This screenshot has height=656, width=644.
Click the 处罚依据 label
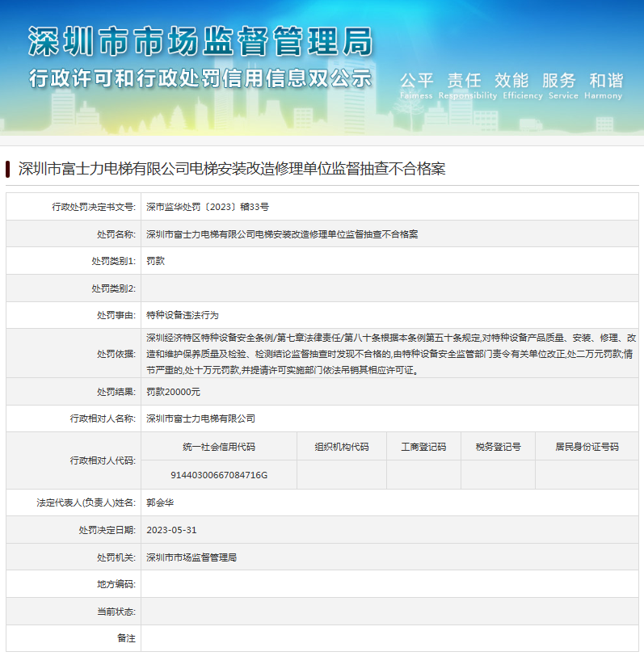pyautogui.click(x=116, y=354)
